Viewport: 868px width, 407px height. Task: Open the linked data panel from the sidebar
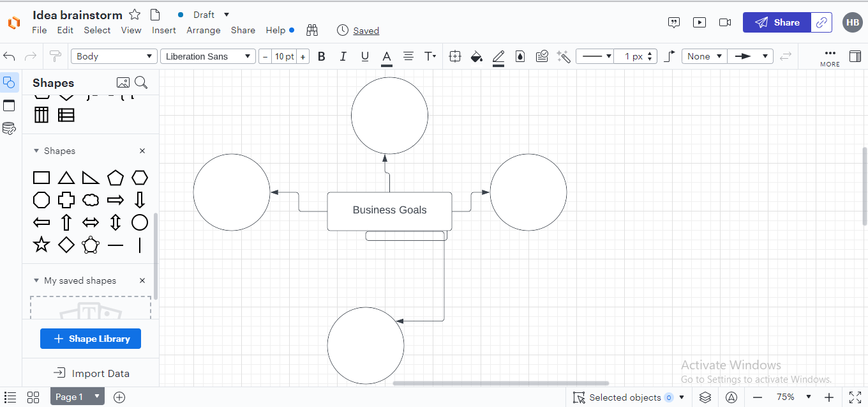click(9, 128)
